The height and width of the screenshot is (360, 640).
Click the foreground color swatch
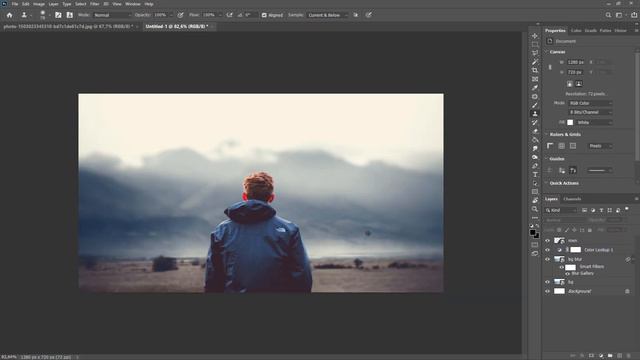click(x=533, y=232)
